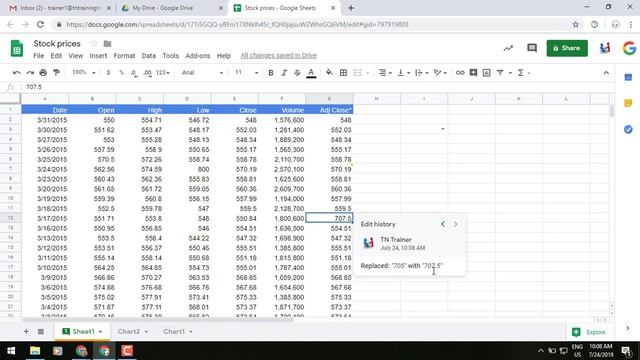Screen dimensions: 640x360
Task: Open the Format menu
Action: [124, 56]
